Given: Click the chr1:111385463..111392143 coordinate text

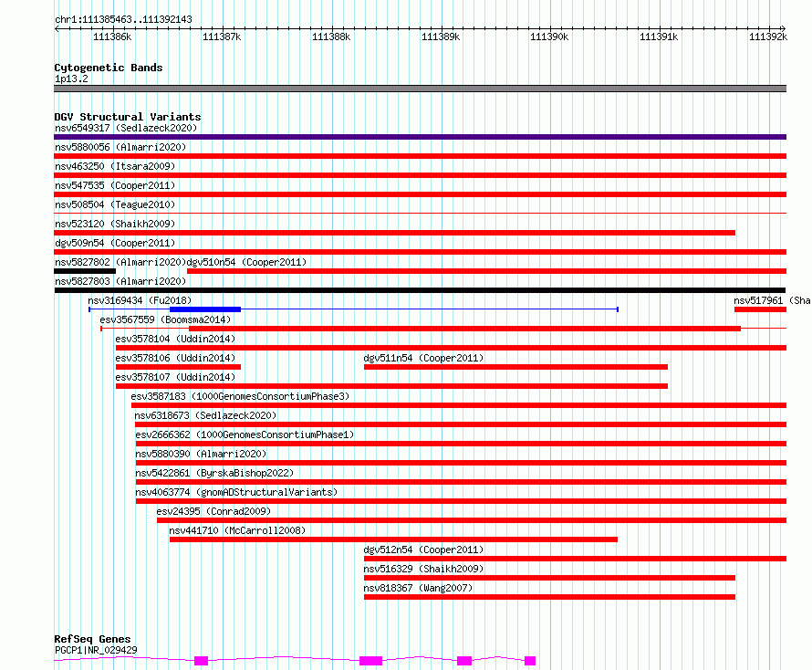Looking at the screenshot, I should coord(123,20).
